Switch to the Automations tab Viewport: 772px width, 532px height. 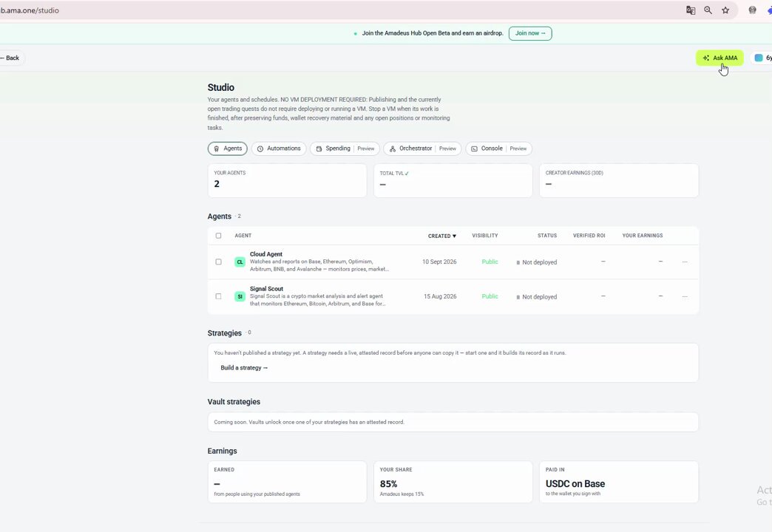(x=279, y=149)
